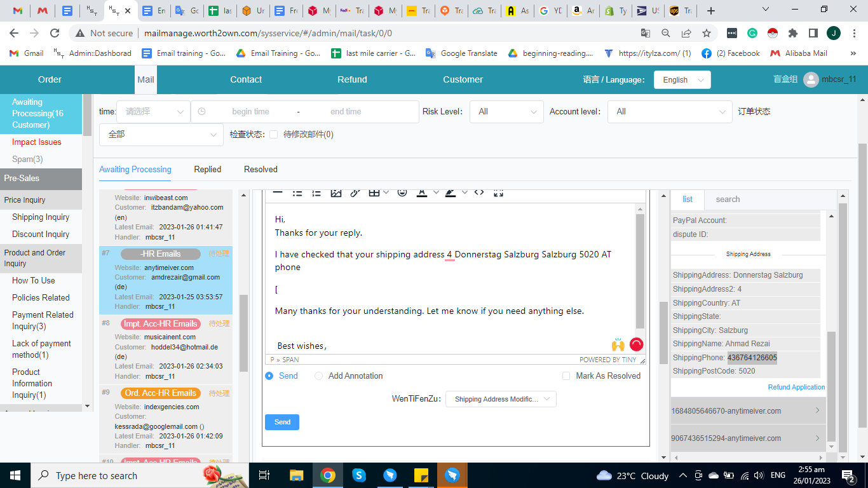Image resolution: width=868 pixels, height=488 pixels.
Task: Switch to the Replied tab
Action: [x=208, y=170]
